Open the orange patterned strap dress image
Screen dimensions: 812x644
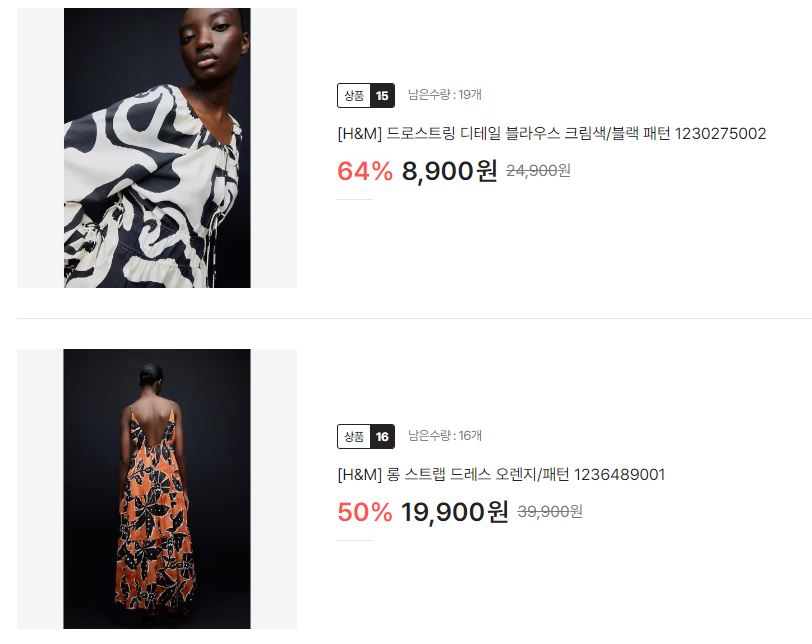[x=157, y=489]
